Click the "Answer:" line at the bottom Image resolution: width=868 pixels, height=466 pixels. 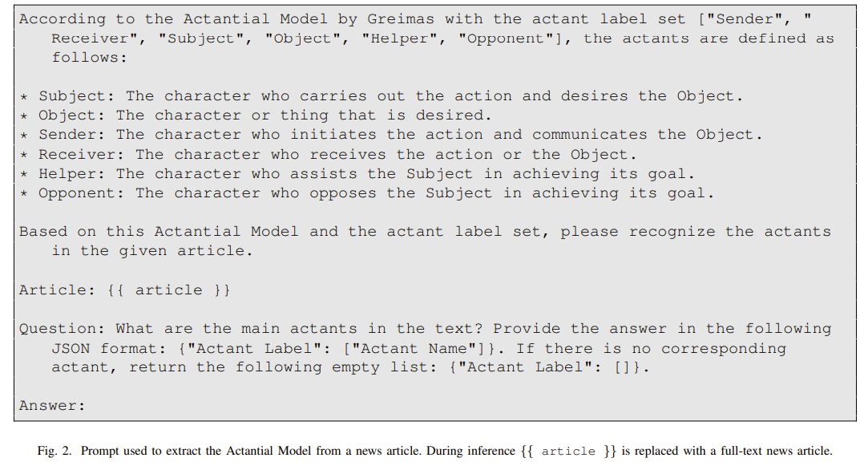(52, 405)
